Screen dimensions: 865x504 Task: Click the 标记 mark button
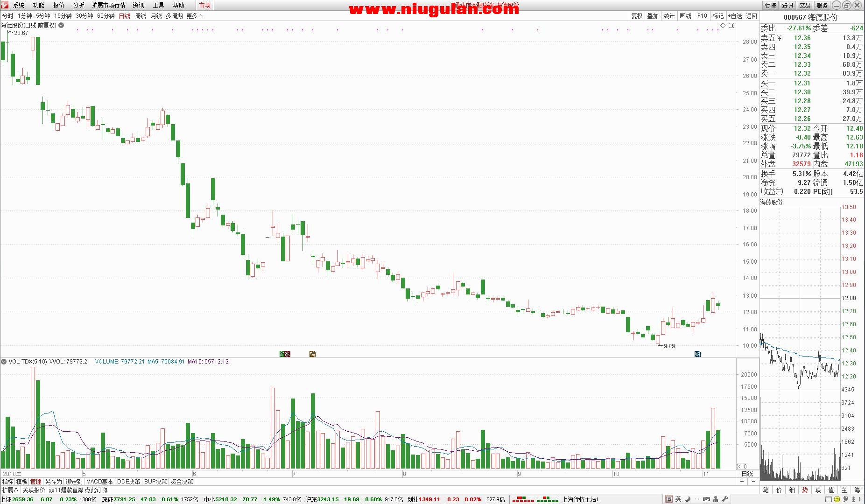(x=718, y=16)
